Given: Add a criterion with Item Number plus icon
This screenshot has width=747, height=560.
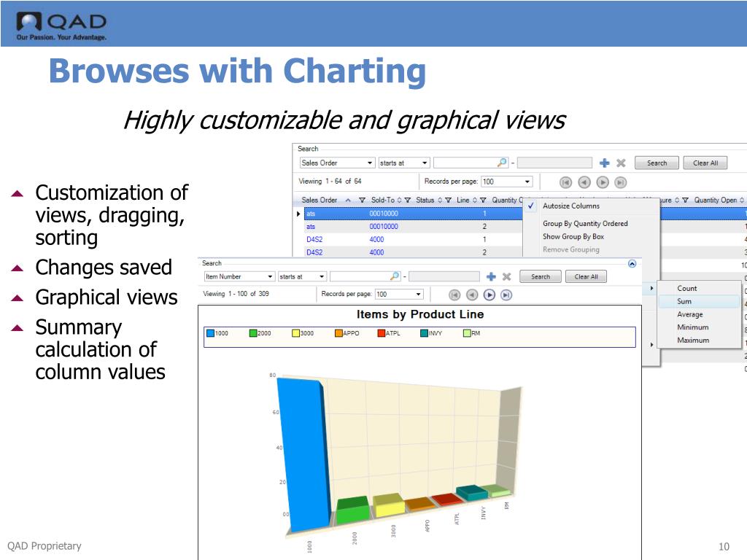Looking at the screenshot, I should coord(491,276).
